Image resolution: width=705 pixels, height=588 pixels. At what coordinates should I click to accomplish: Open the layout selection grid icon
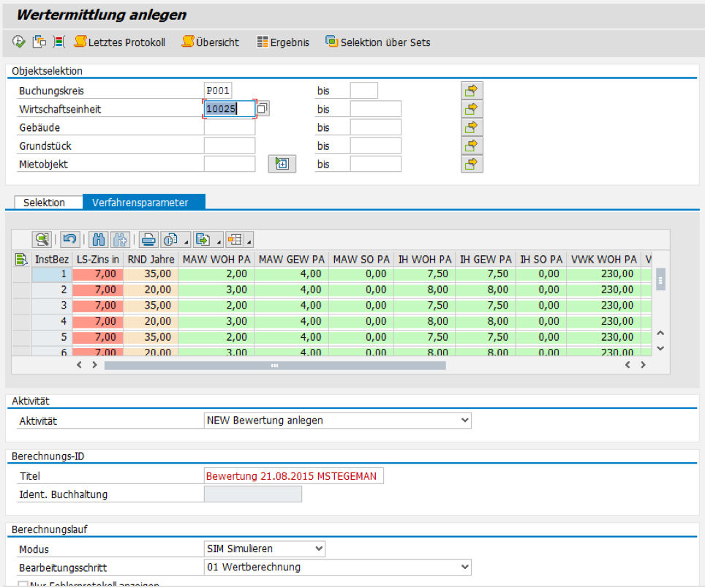(x=235, y=239)
